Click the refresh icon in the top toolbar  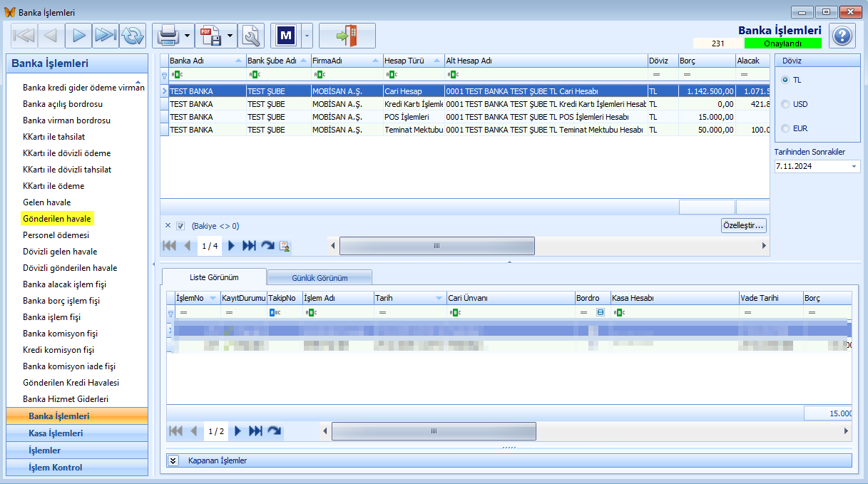(133, 35)
